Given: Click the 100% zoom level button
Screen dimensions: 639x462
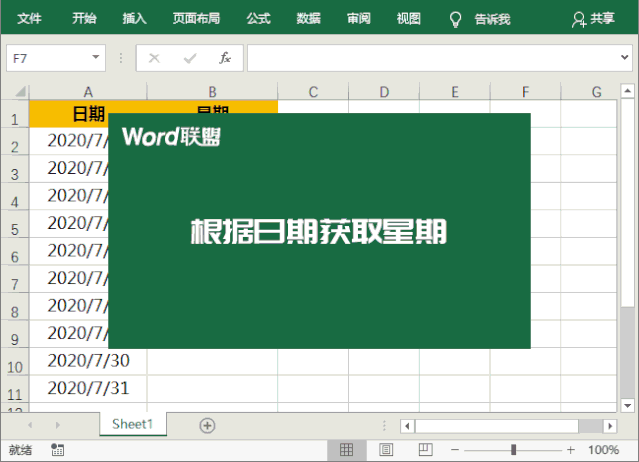Looking at the screenshot, I should (603, 450).
